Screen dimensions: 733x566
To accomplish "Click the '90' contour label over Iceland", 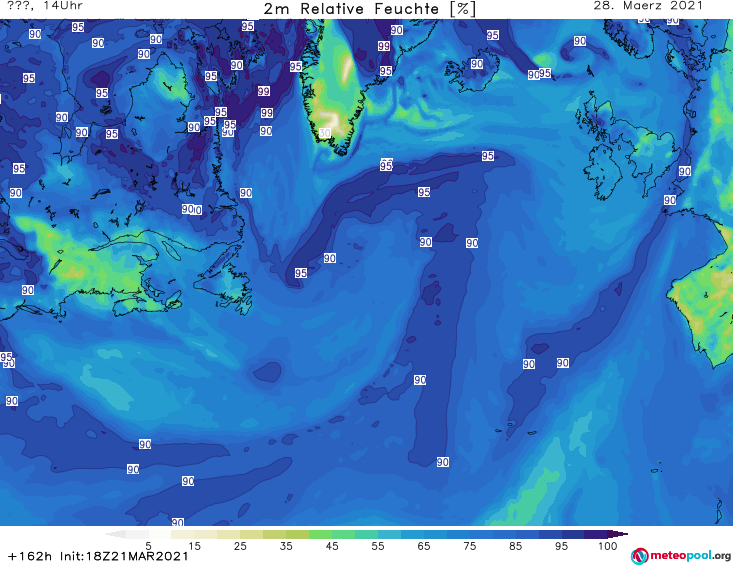I will click(477, 64).
